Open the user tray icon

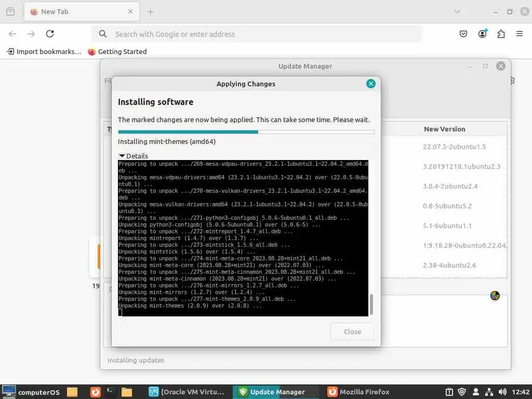pyautogui.click(x=476, y=392)
